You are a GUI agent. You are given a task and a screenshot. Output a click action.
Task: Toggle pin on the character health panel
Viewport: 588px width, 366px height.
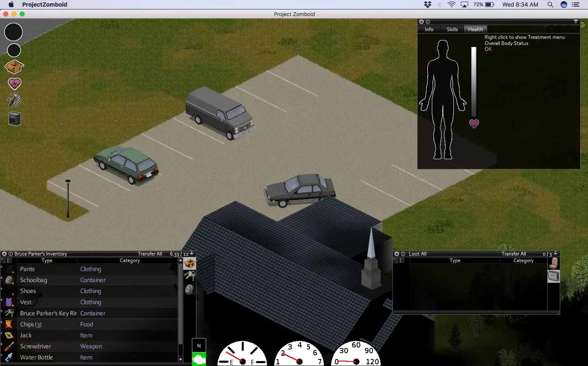576,21
